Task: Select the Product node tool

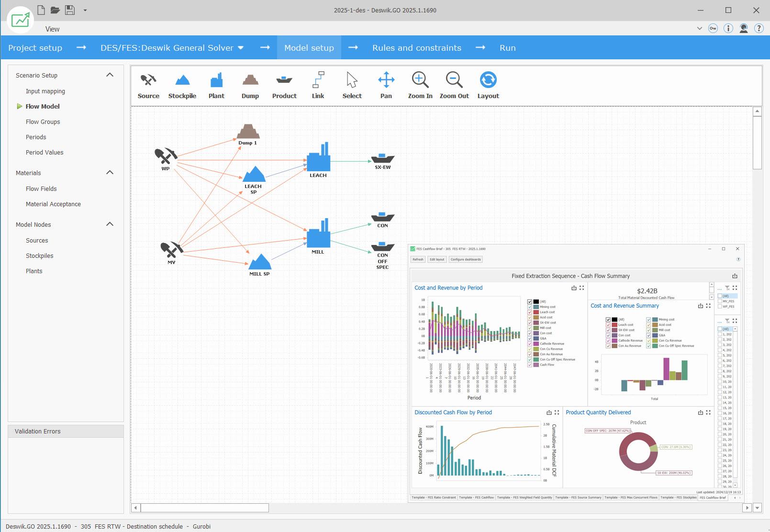Action: coord(284,86)
